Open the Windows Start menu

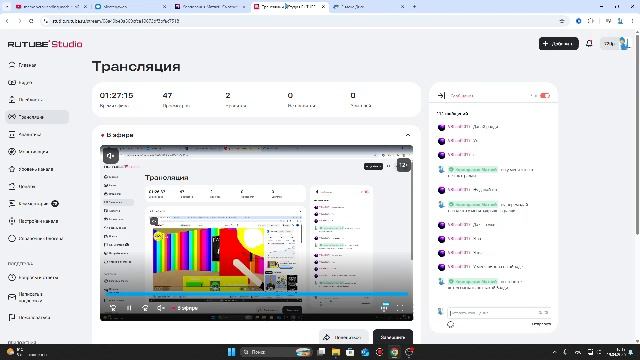231,352
